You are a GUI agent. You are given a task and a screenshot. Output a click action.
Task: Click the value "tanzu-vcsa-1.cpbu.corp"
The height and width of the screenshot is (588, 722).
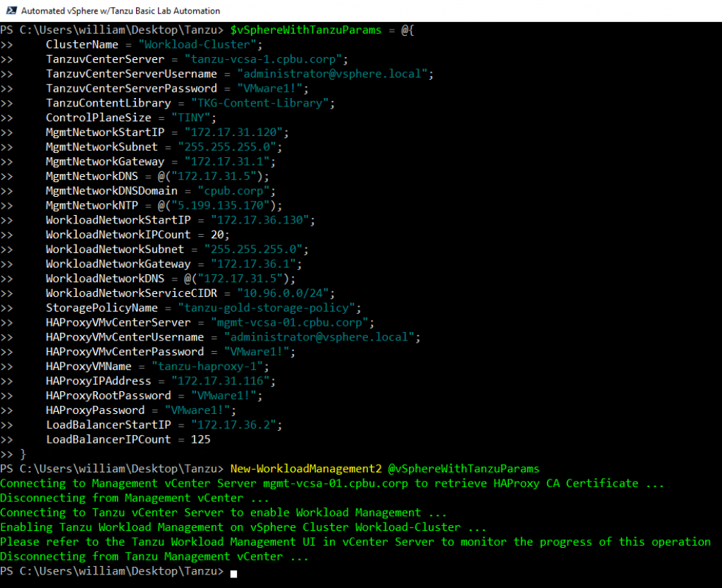pos(263,59)
